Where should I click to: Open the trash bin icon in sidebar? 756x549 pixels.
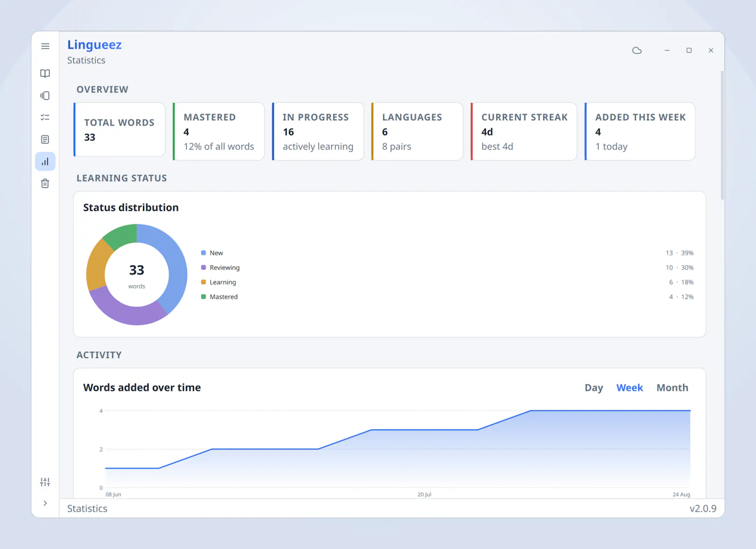(45, 183)
